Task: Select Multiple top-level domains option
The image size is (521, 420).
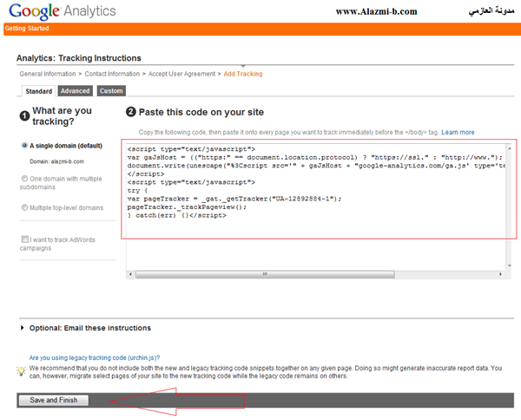Action: click(x=24, y=207)
